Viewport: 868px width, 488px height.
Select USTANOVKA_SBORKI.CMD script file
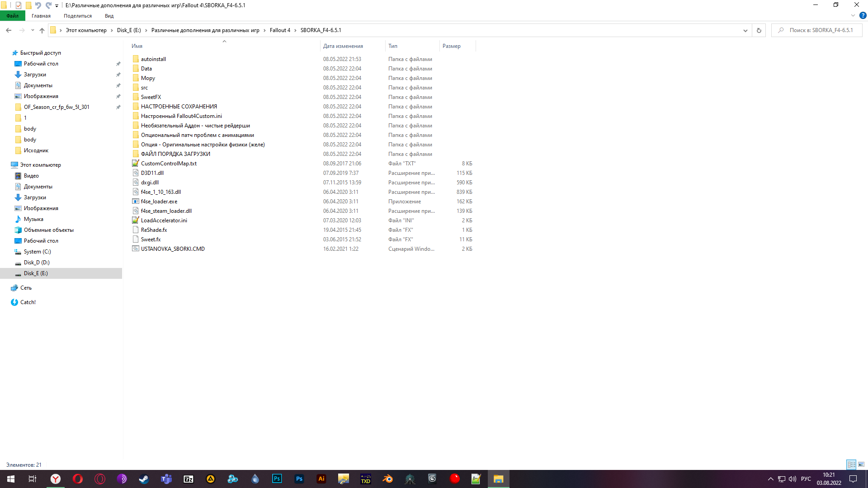(x=173, y=249)
